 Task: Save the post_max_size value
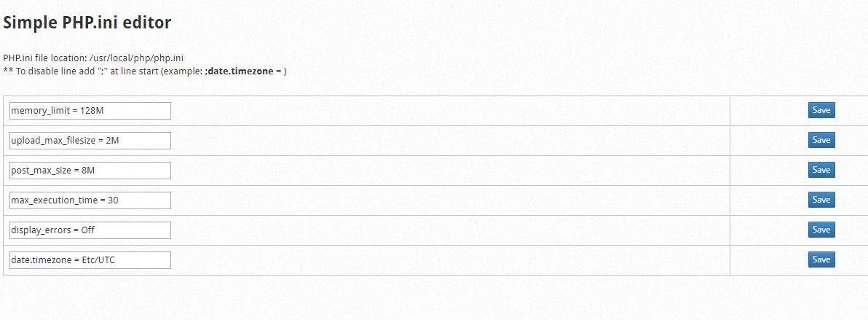(x=821, y=170)
